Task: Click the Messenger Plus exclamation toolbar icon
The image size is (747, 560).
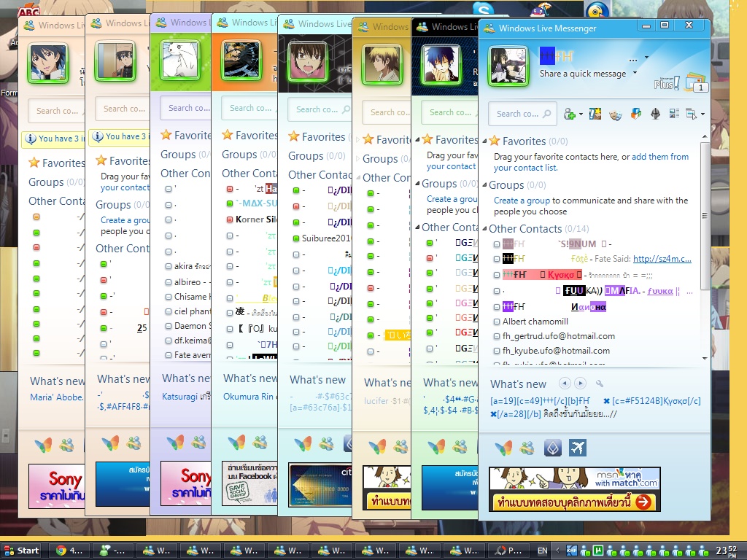Action: tap(595, 114)
